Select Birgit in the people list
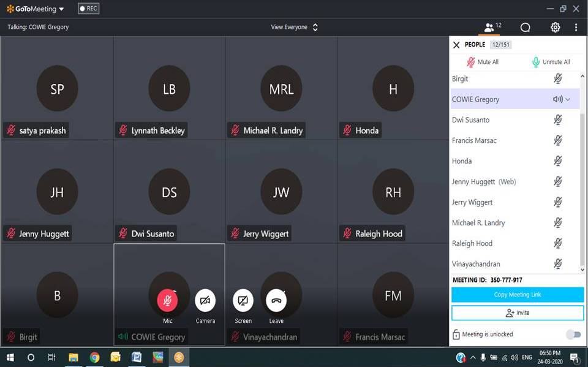This screenshot has height=367, width=588. (460, 79)
